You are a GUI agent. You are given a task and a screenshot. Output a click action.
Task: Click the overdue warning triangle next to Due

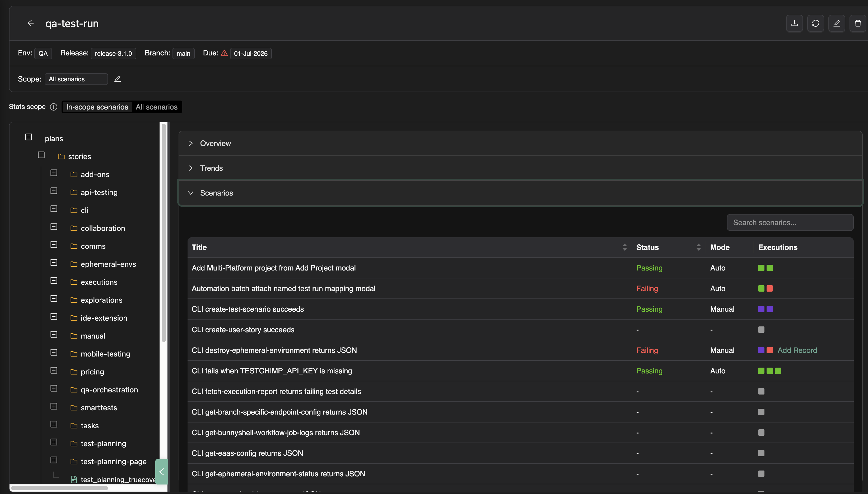(x=224, y=53)
